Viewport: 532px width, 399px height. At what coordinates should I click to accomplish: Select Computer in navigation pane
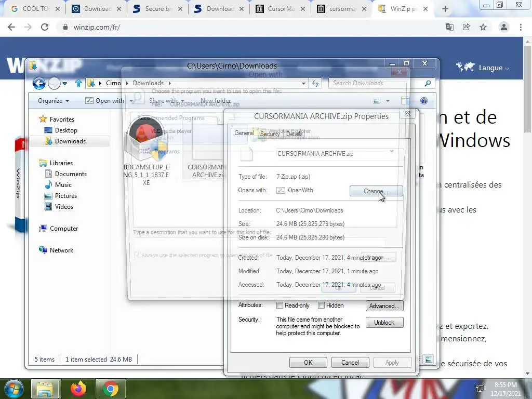point(64,229)
